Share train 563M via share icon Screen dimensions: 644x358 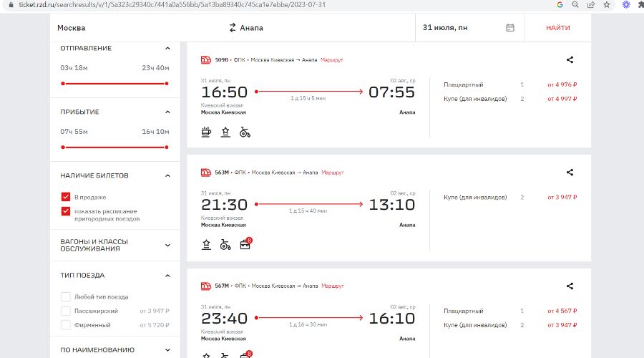coord(570,173)
